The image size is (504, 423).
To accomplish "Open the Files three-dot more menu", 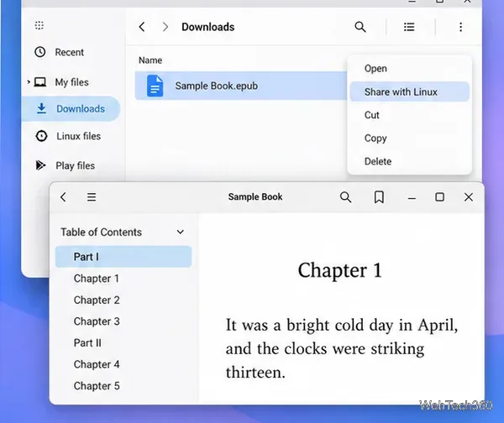I will [x=460, y=27].
